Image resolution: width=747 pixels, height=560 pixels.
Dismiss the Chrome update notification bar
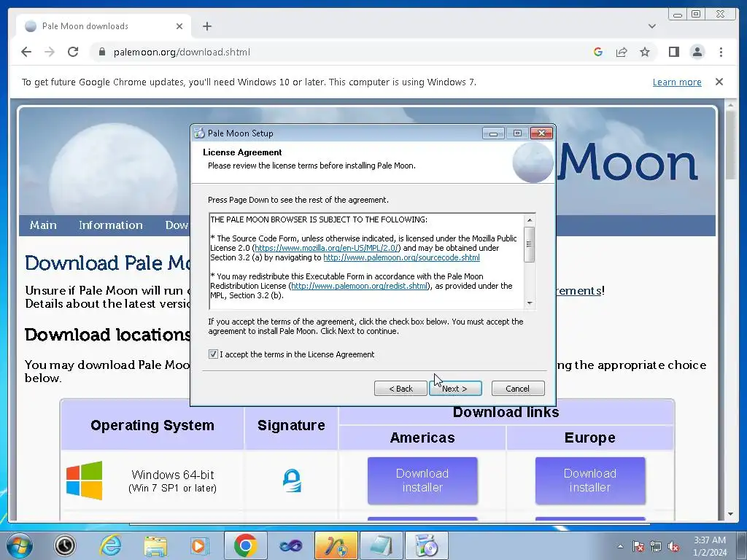tap(719, 82)
